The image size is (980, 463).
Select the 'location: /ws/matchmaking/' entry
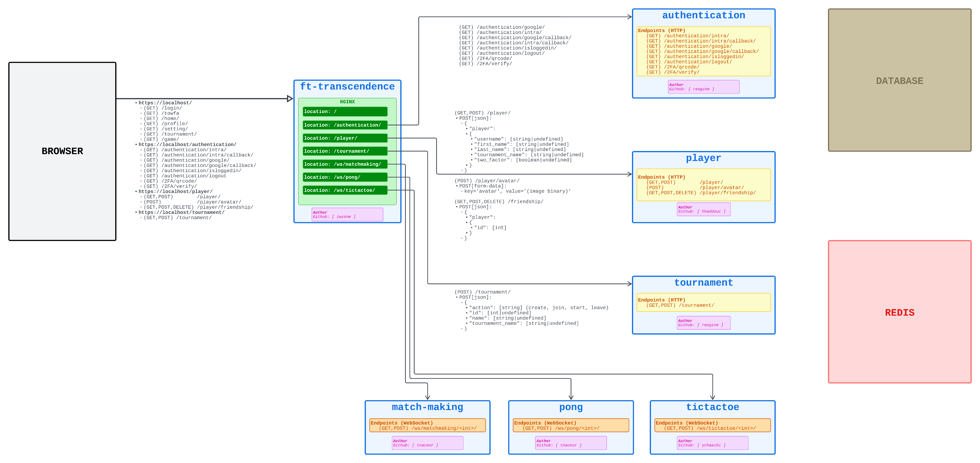345,164
